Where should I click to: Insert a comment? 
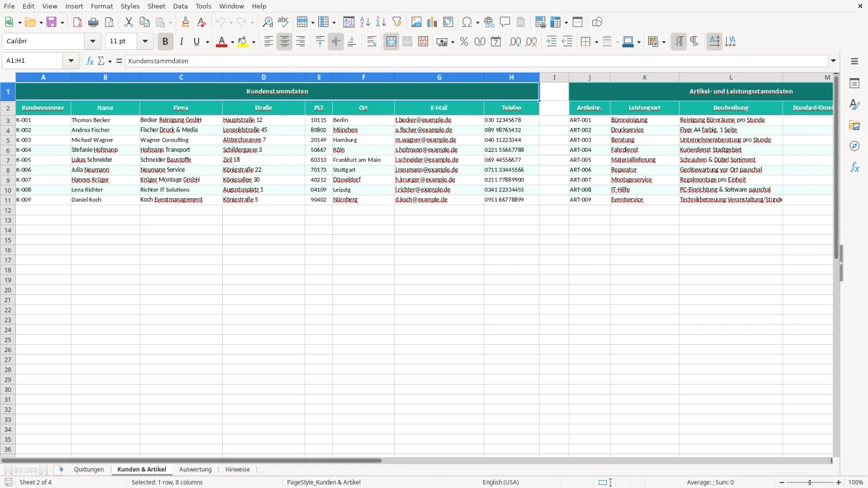point(505,22)
